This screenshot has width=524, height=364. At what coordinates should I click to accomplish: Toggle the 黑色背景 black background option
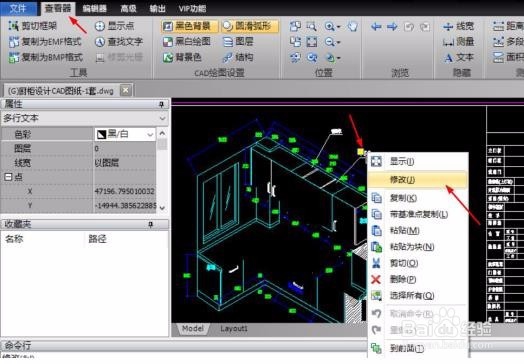pyautogui.click(x=189, y=26)
